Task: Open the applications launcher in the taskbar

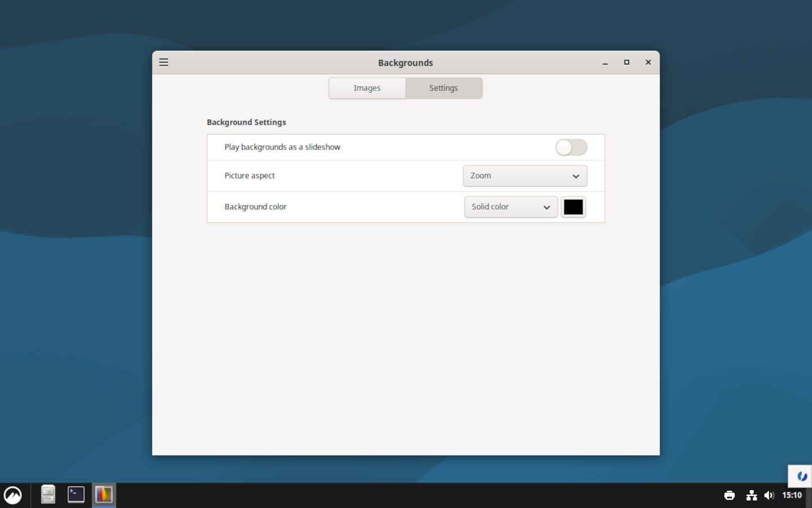Action: 13,495
